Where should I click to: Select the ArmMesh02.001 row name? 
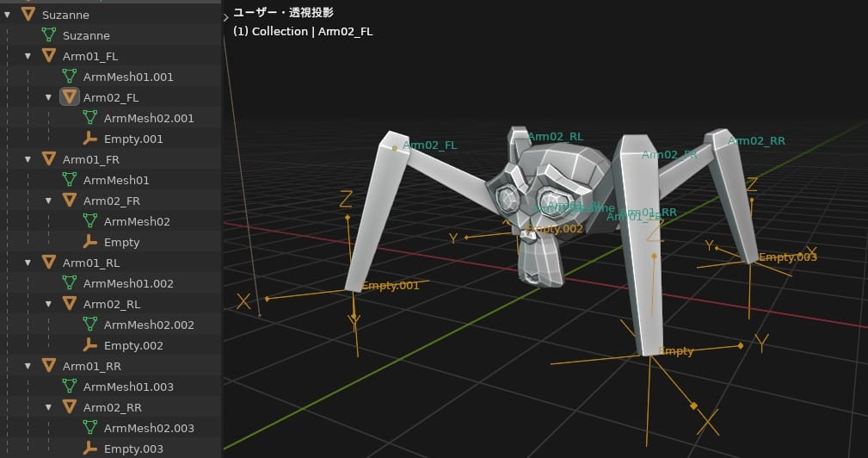click(x=149, y=118)
